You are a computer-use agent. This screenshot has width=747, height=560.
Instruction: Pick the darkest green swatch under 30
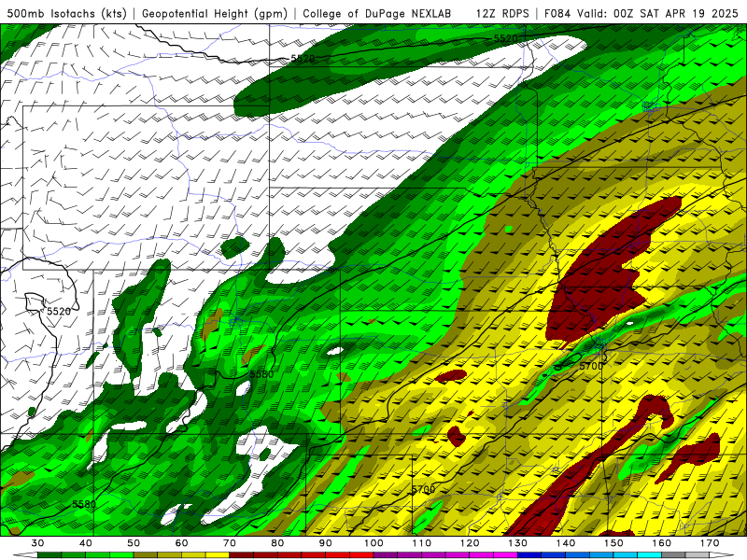tap(49, 555)
